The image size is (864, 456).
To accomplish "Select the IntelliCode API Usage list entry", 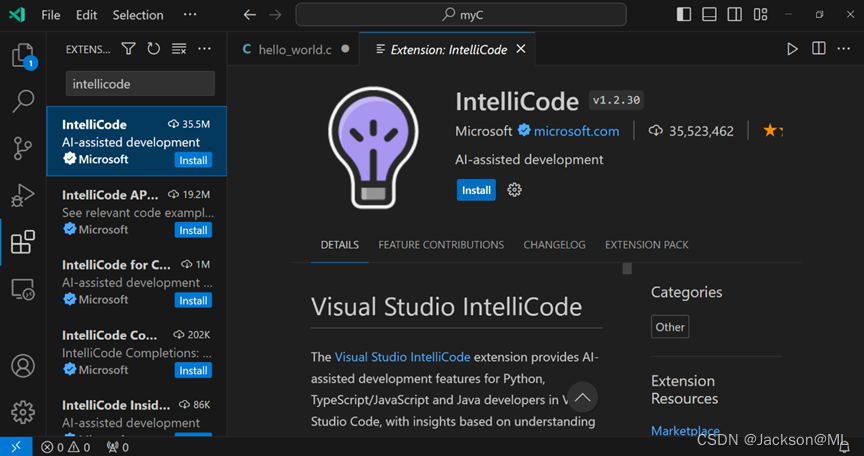I will pyautogui.click(x=136, y=212).
